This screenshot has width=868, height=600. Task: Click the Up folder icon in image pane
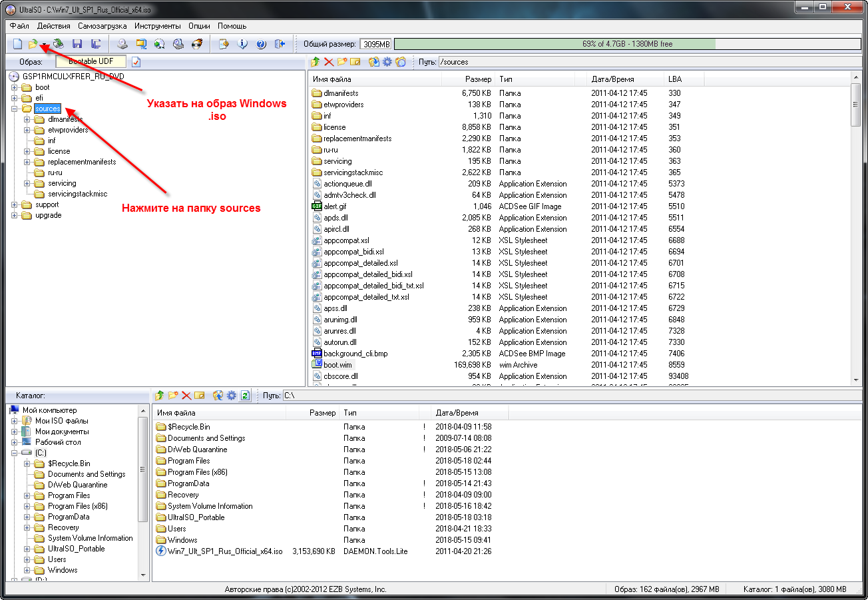tap(317, 62)
